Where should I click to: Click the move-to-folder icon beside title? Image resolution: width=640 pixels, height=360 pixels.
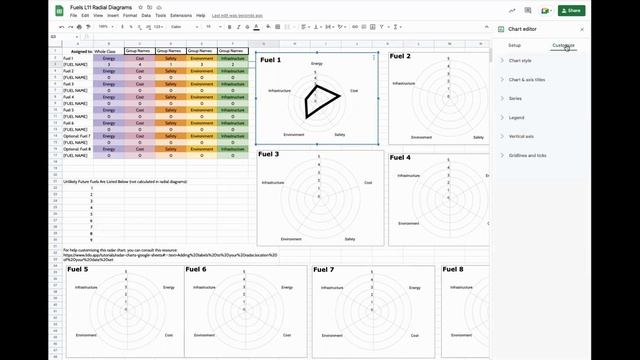point(149,7)
